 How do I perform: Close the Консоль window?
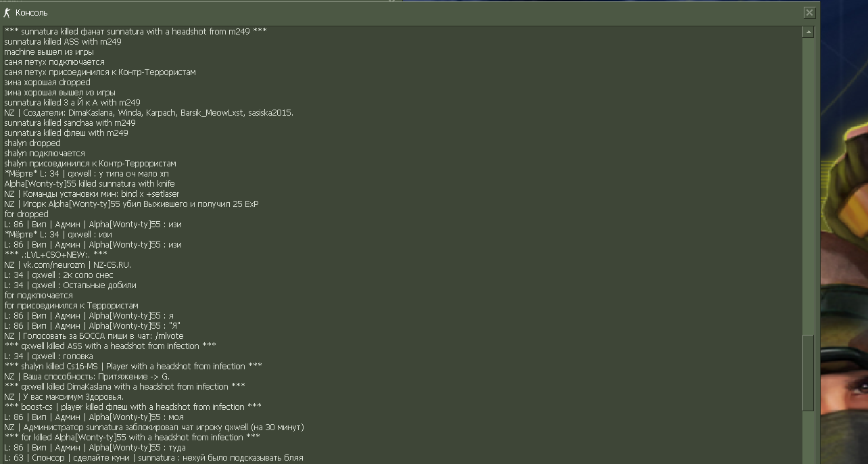809,12
